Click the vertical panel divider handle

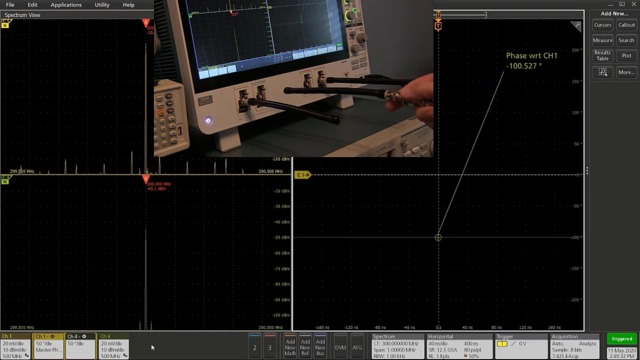point(587,171)
